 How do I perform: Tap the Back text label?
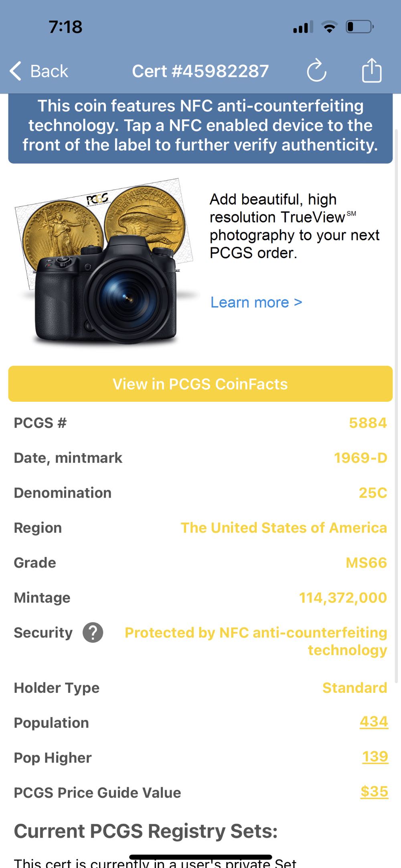[49, 71]
